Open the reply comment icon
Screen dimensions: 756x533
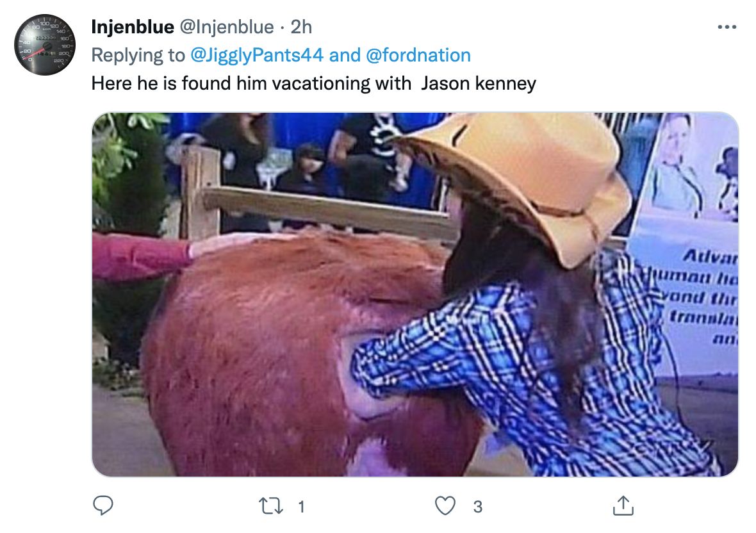click(103, 506)
